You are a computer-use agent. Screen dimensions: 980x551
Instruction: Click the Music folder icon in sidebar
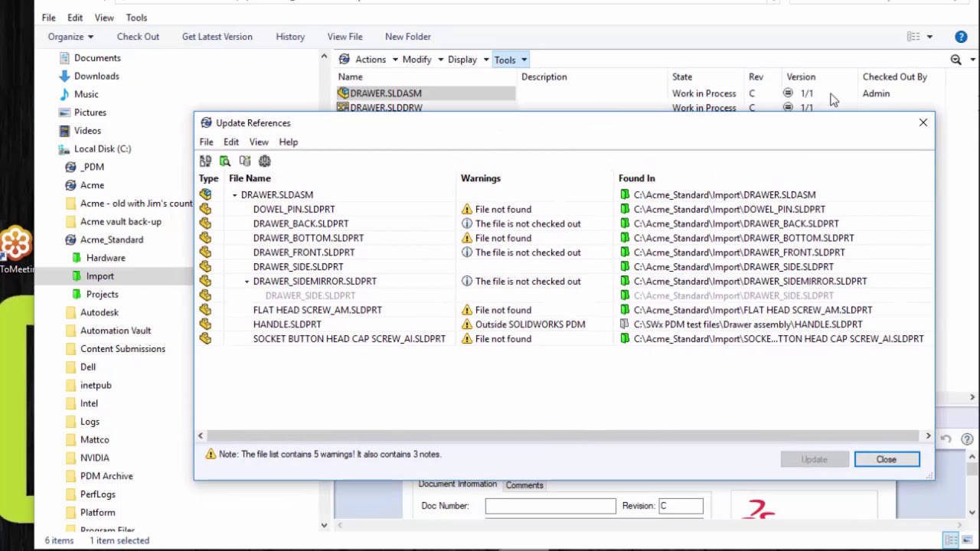tap(65, 94)
